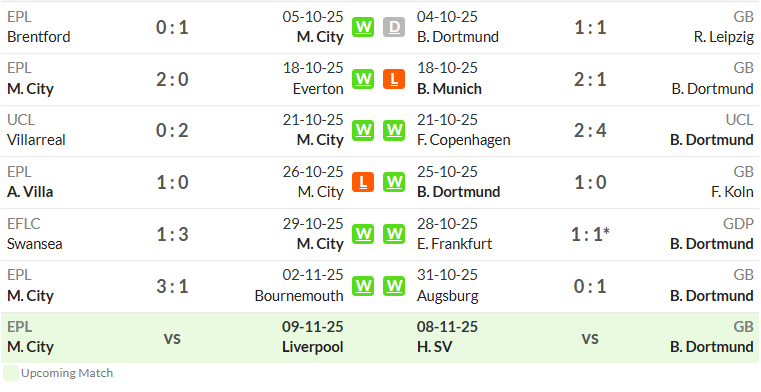The height and width of the screenshot is (392, 761).
Task: Open the 1 : 1* Frankfurt match score
Action: coord(591,234)
